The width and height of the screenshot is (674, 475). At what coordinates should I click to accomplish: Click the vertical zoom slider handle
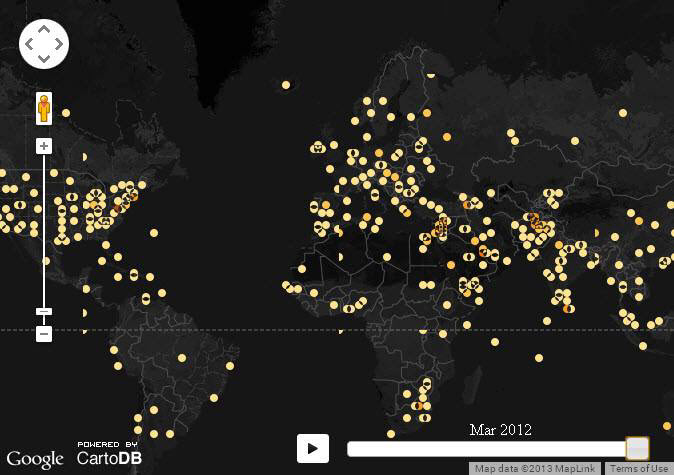[x=44, y=311]
